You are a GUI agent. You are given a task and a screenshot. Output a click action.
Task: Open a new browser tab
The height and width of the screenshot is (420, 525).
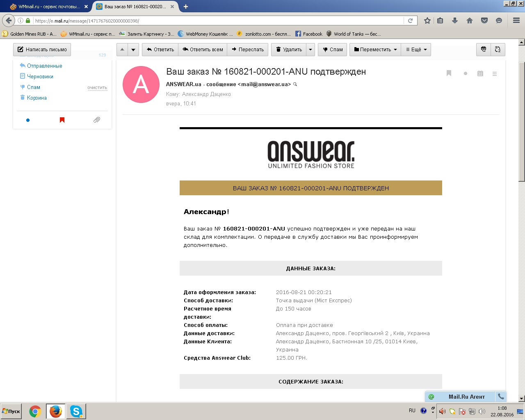(186, 7)
